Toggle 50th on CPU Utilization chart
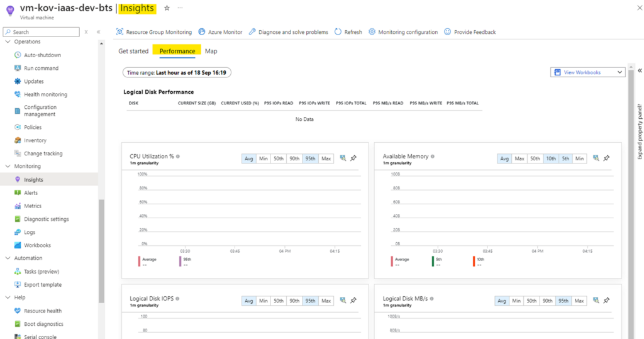The height and width of the screenshot is (339, 644). tap(279, 158)
